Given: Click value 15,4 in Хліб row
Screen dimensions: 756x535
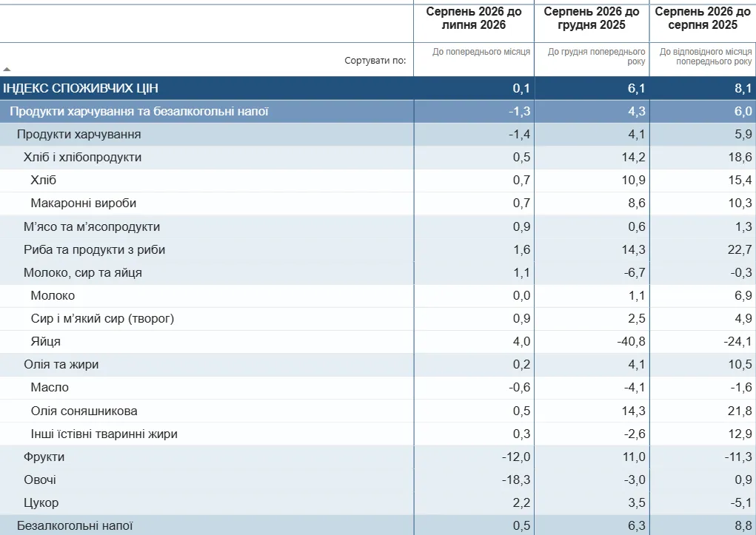Looking at the screenshot, I should [740, 181].
